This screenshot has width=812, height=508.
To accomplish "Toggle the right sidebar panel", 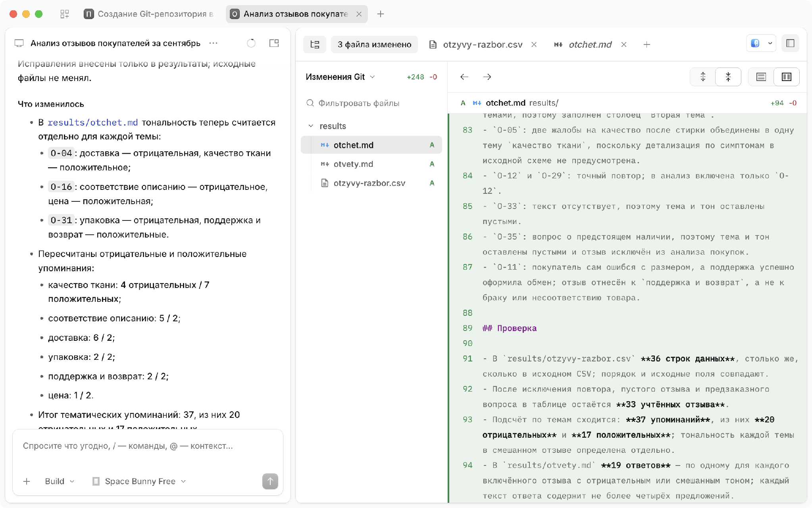I will click(790, 43).
